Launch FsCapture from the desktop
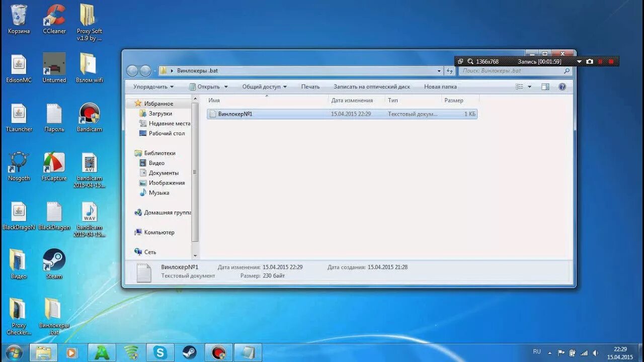Screen dimensions: 644x362 tap(54, 166)
